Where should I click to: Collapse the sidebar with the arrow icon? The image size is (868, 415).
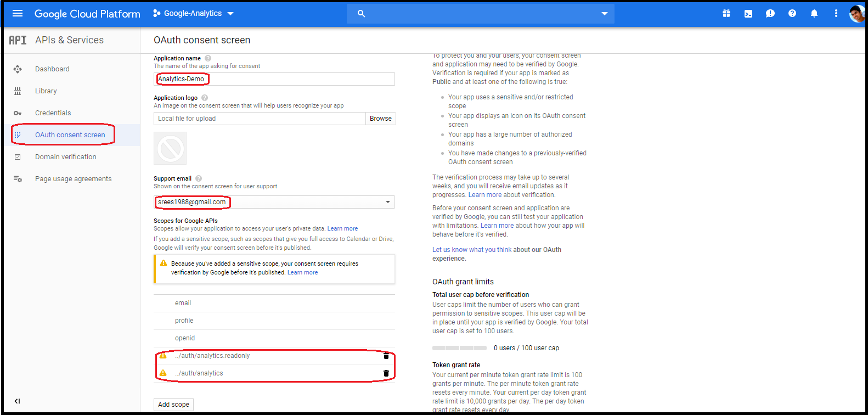(17, 401)
